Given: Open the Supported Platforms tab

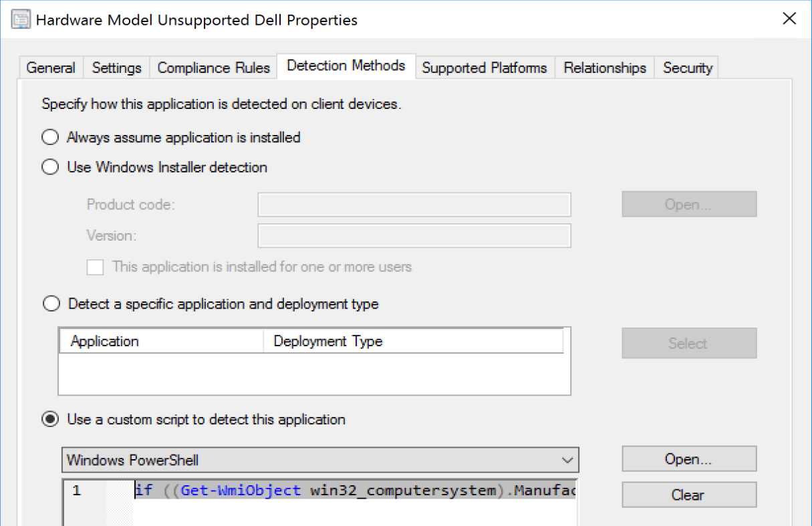Looking at the screenshot, I should (485, 68).
